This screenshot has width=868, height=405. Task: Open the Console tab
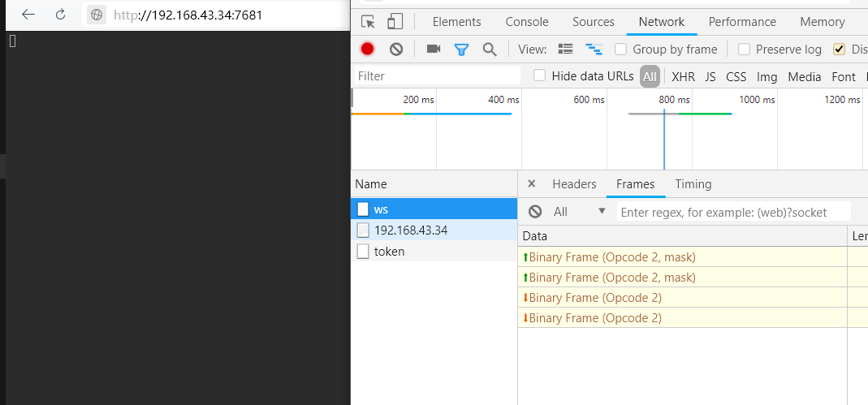(527, 22)
